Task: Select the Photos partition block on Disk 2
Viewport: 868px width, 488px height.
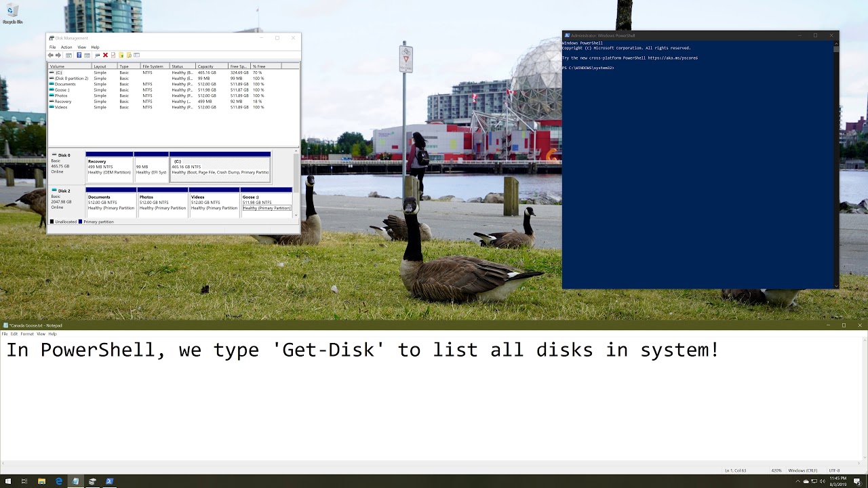Action: [163, 203]
